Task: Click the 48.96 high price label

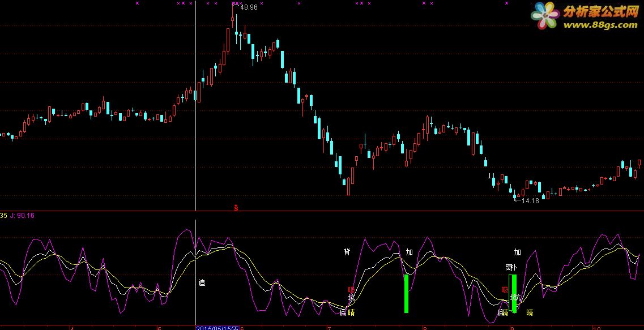Action: (249, 7)
